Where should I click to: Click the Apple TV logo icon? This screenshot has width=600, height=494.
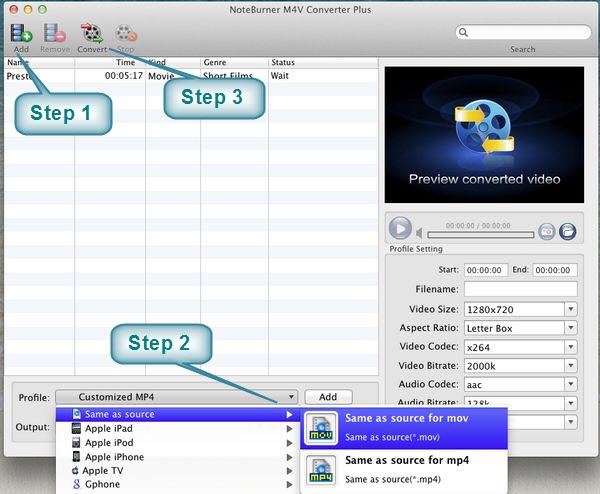tap(75, 470)
